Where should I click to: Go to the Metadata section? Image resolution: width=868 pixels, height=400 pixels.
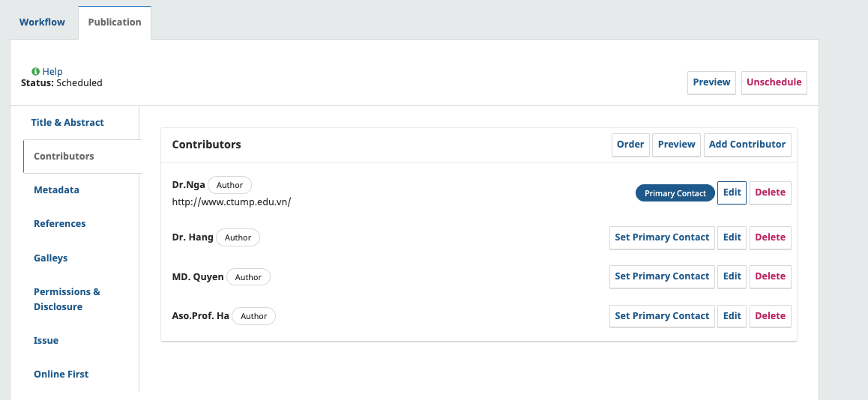point(56,190)
